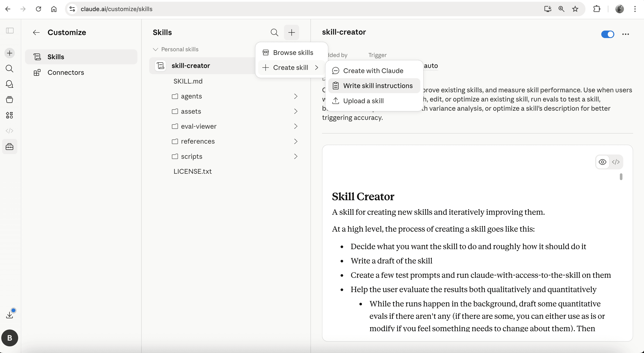Choose Upload a skill option
The height and width of the screenshot is (353, 644).
tap(374, 101)
